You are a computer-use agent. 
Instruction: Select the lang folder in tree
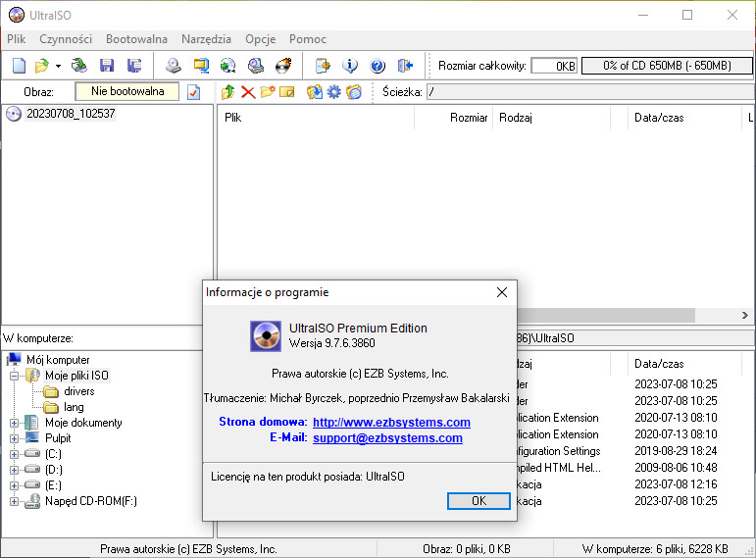point(74,407)
